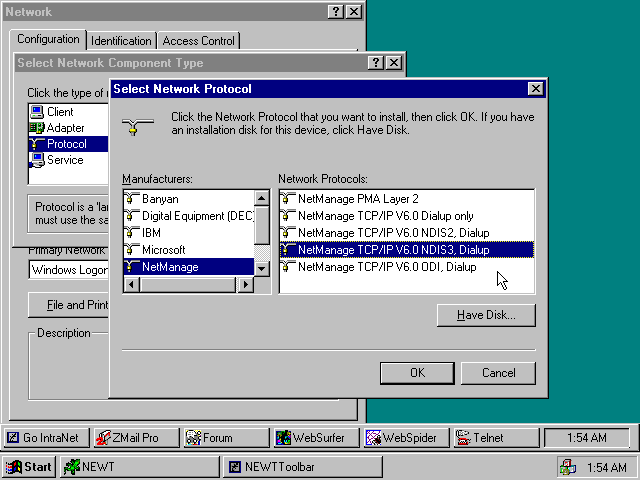Click the Service icon in component list

tap(37, 160)
